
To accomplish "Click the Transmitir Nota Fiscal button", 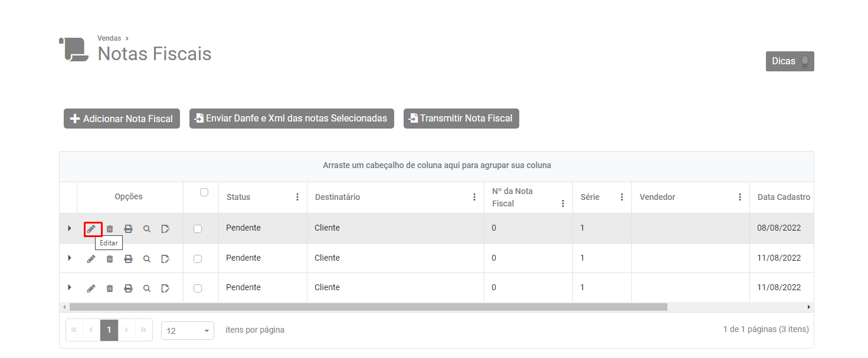I will tap(461, 119).
